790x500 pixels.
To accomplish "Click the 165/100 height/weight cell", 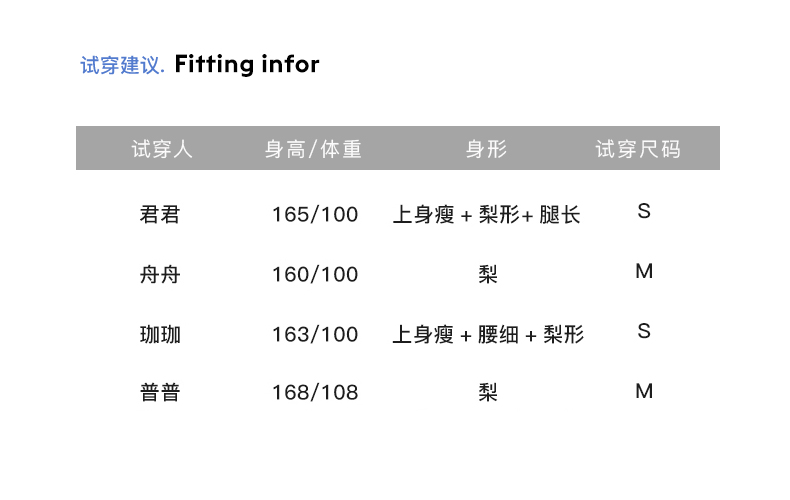I will point(314,215).
